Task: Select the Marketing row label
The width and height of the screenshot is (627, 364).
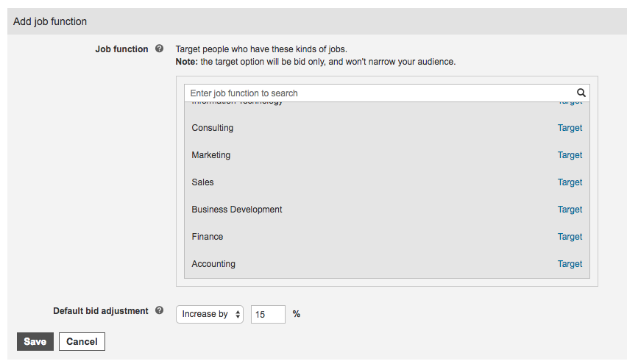Action: [x=211, y=155]
